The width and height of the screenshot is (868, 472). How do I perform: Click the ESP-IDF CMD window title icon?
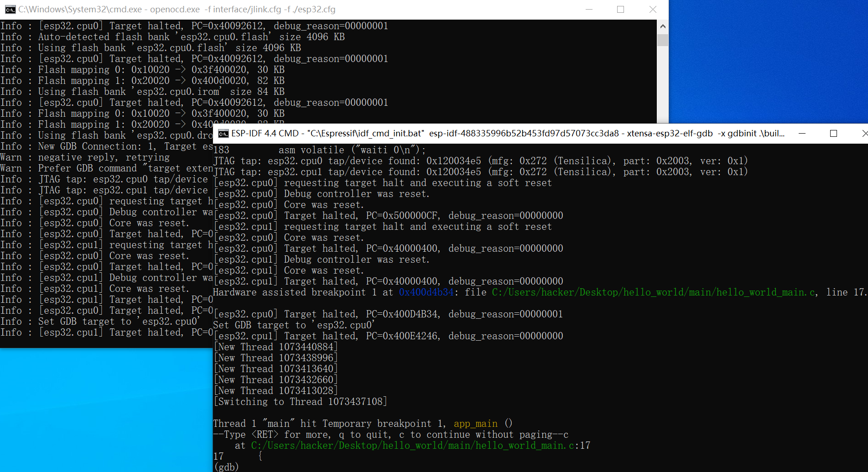click(x=223, y=134)
